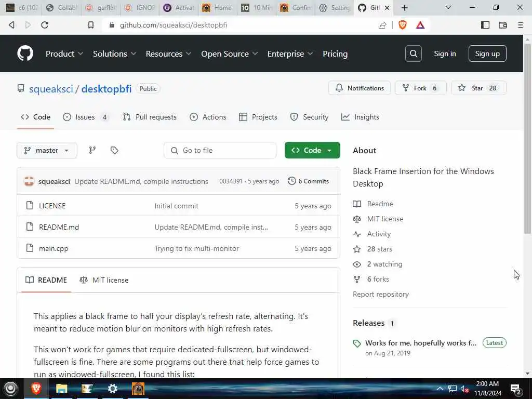Expand the Open Source menu

click(x=229, y=54)
